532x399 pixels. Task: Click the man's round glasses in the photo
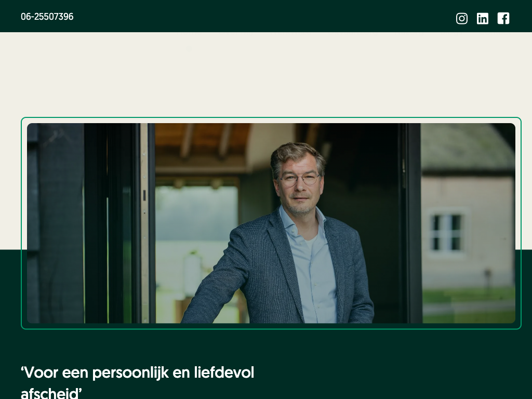[x=300, y=179]
